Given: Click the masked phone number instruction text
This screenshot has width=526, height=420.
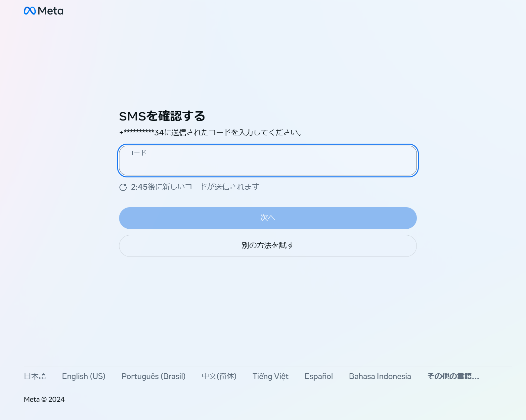Looking at the screenshot, I should pos(142,133).
